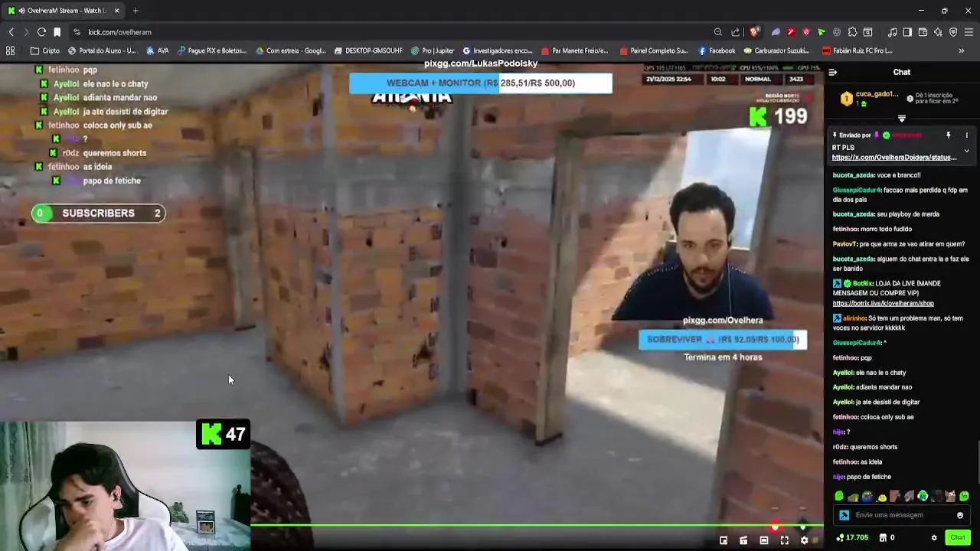Open the browser hamburger main menu
This screenshot has width=980, height=551.
969,32
